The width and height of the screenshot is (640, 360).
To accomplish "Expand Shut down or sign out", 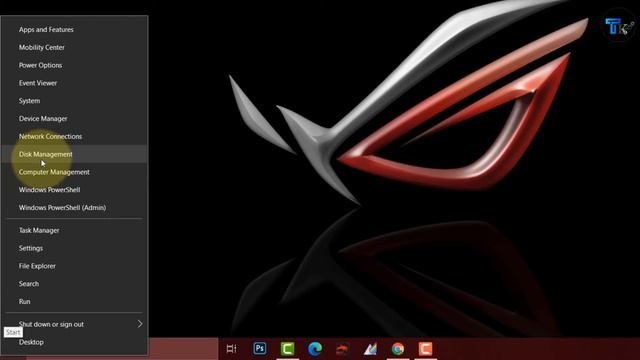I will pos(74,324).
